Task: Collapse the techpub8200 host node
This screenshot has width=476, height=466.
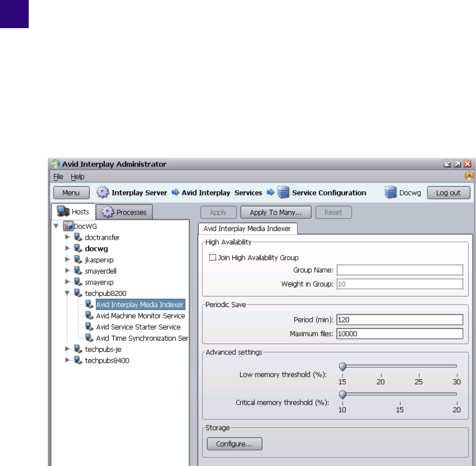Action: pos(67,293)
